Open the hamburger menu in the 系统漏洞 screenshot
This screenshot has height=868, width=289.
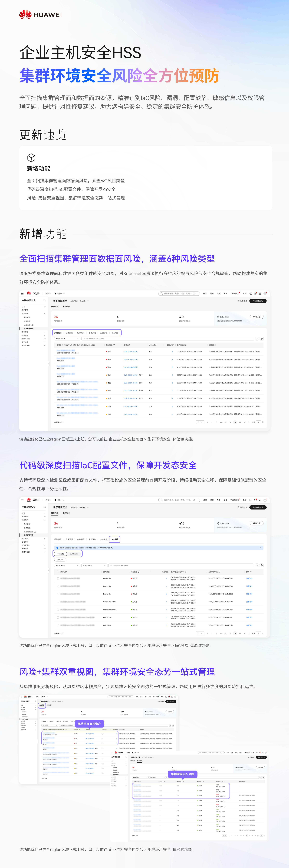22,293
